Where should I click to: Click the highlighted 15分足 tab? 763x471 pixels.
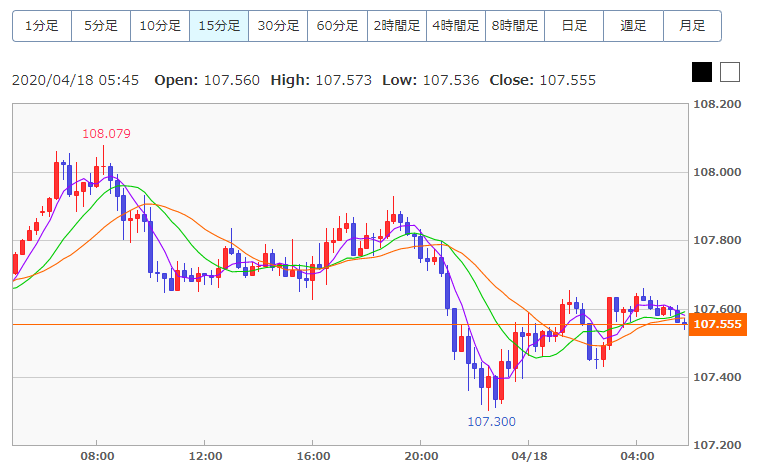219,26
